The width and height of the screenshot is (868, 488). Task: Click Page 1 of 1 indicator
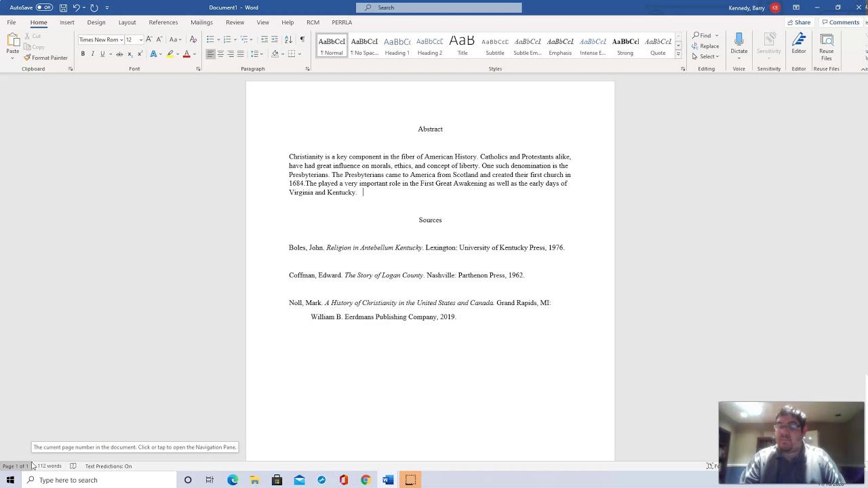pyautogui.click(x=16, y=466)
